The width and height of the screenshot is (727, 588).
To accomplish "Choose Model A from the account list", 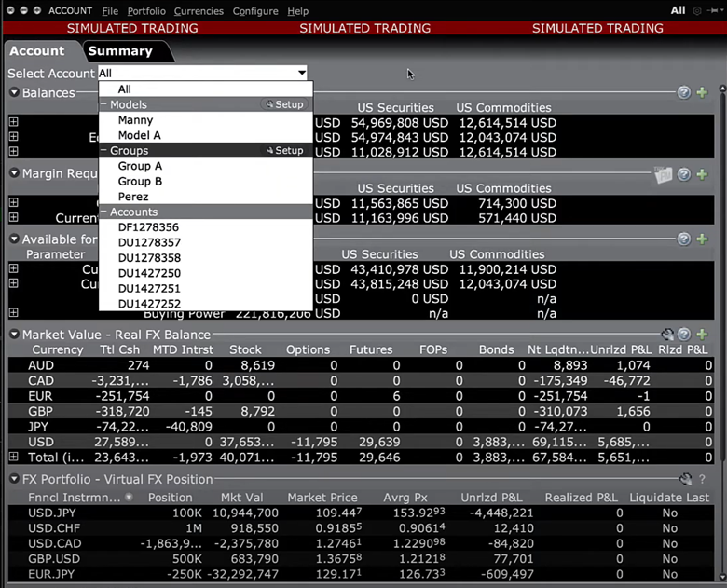I will tap(139, 135).
